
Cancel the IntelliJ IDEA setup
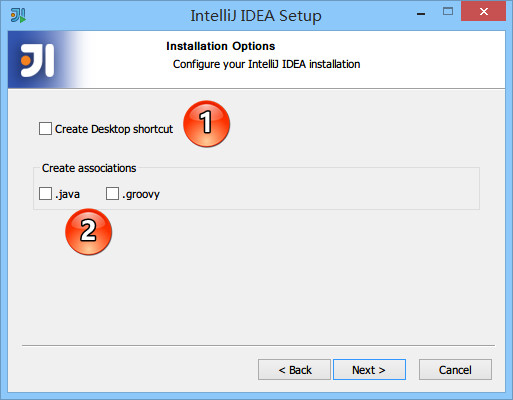click(x=455, y=369)
